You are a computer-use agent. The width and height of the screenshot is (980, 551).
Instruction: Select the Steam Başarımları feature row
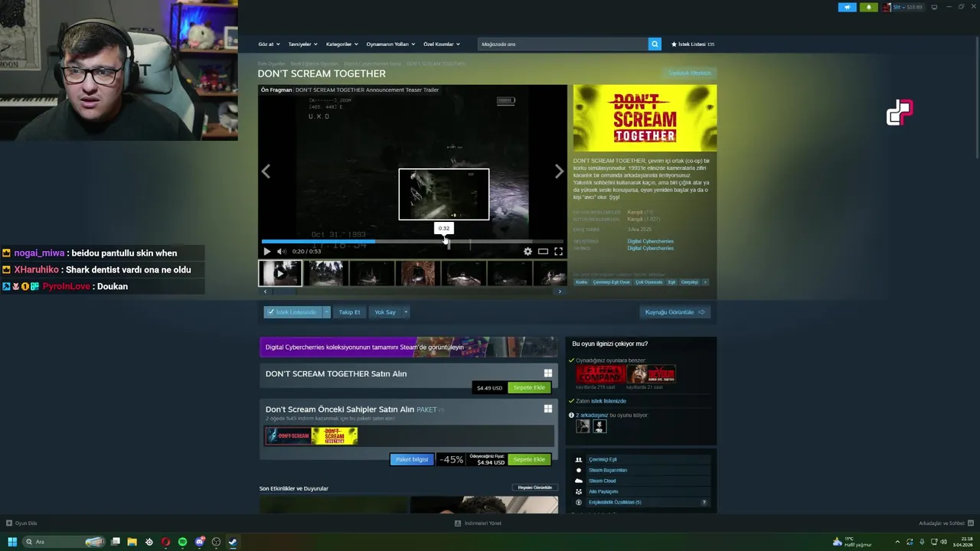pos(641,471)
